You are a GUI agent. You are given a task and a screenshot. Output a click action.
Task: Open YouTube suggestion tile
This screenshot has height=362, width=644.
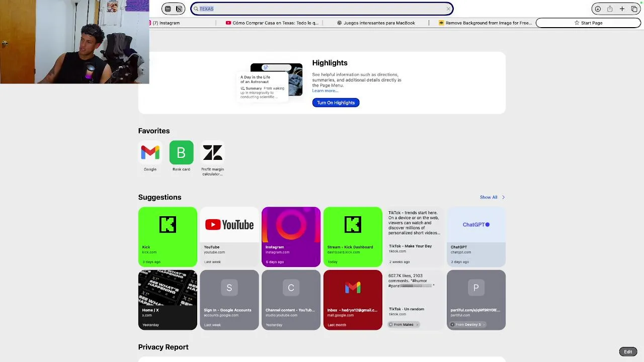coord(229,236)
